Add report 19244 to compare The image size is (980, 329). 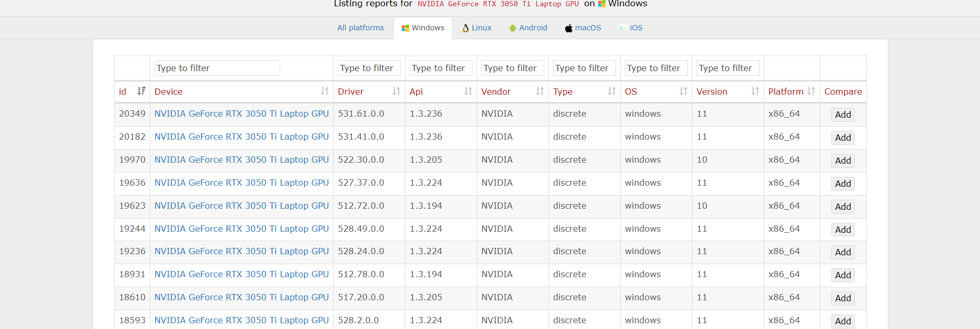843,230
